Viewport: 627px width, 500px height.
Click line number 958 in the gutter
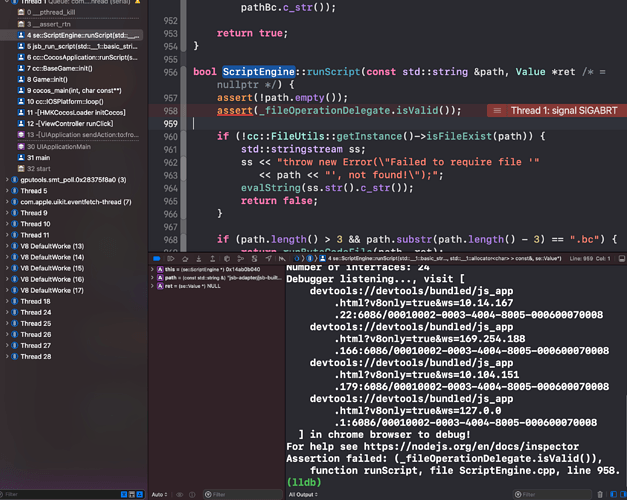170,111
